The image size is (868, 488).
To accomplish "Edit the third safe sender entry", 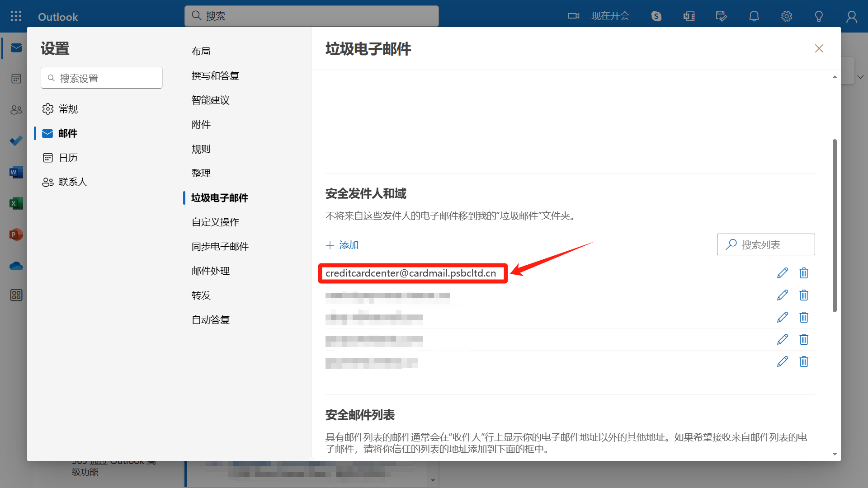I will (783, 317).
